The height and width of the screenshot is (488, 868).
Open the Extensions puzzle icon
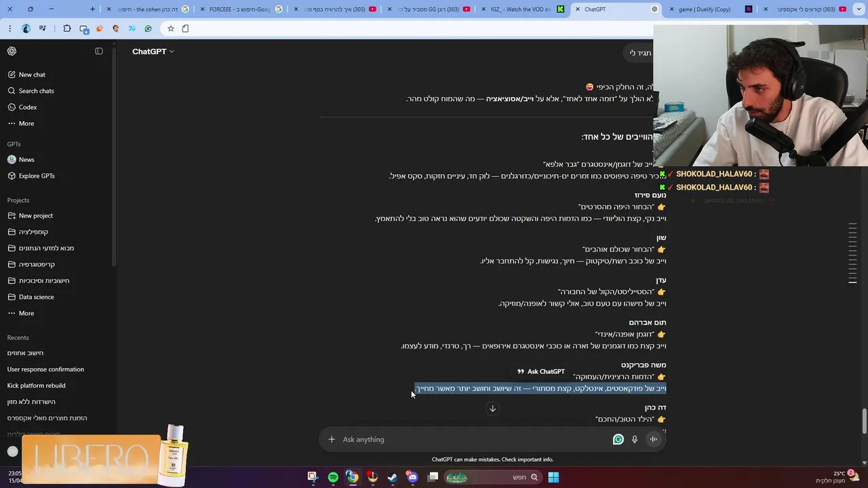67,28
